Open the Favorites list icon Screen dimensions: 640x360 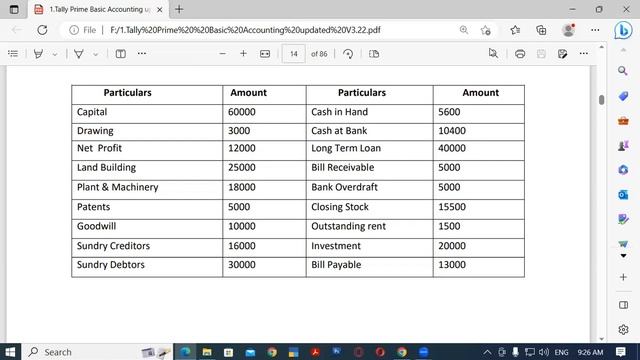coord(515,30)
